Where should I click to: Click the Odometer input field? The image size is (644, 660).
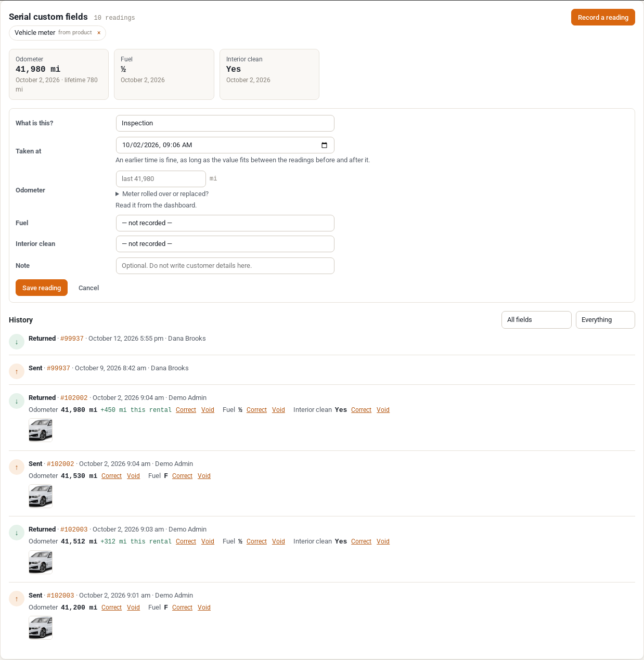click(161, 179)
